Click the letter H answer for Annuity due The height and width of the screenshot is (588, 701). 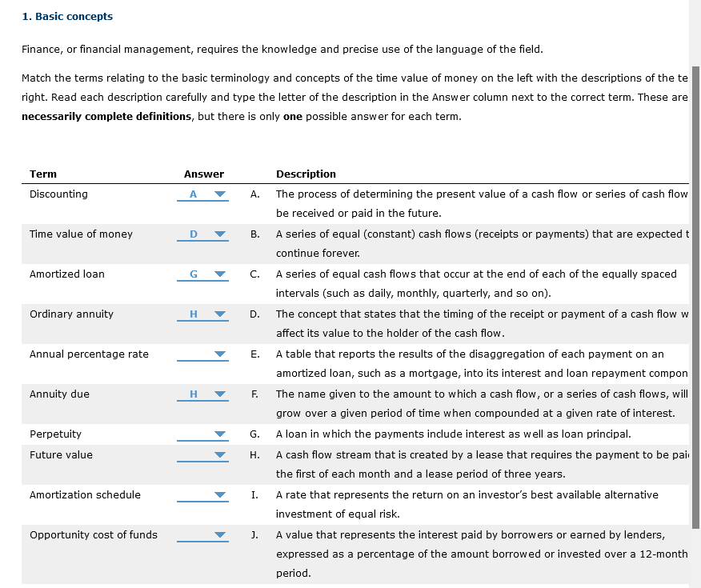[x=192, y=394]
